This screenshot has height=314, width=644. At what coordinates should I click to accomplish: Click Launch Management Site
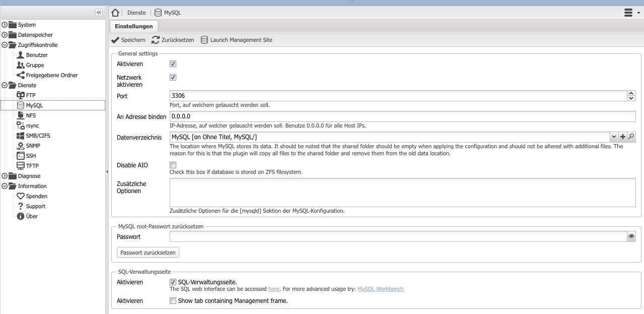coord(237,40)
